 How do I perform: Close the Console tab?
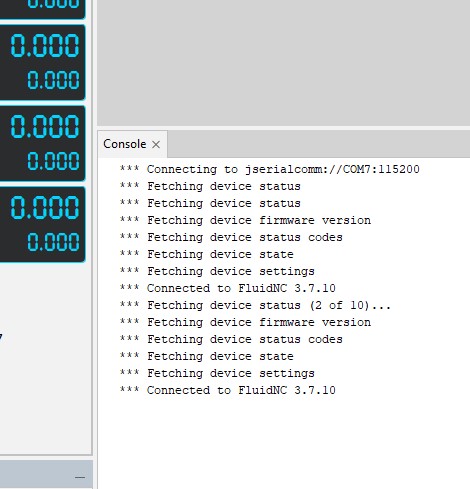156,144
